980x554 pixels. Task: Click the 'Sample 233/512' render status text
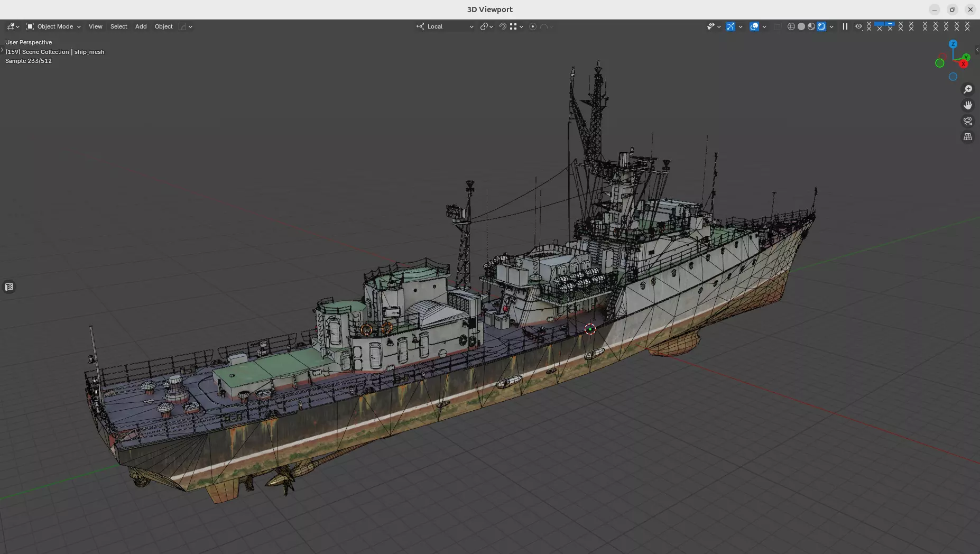pos(29,61)
